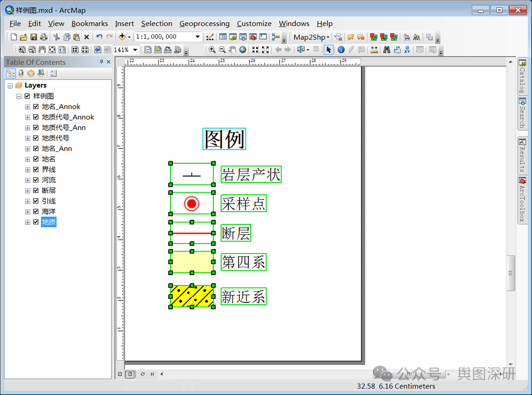
Task: Collapse the 样例图 group layer
Action: (19, 96)
